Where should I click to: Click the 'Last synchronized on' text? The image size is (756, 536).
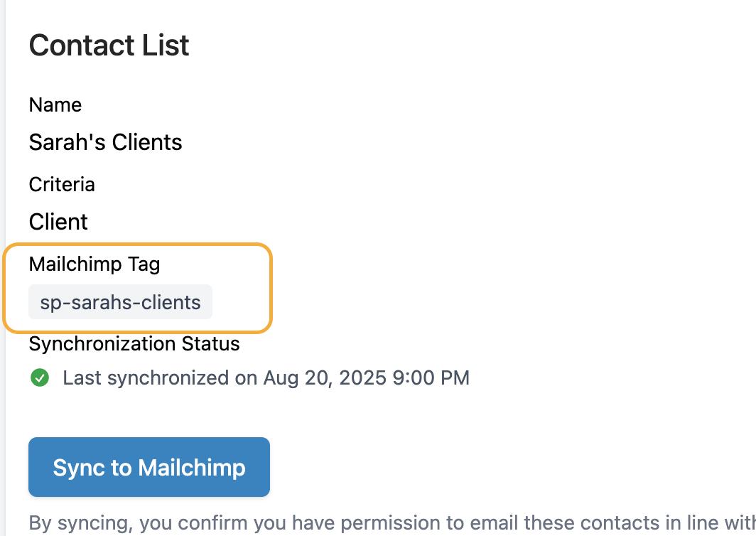(160, 377)
